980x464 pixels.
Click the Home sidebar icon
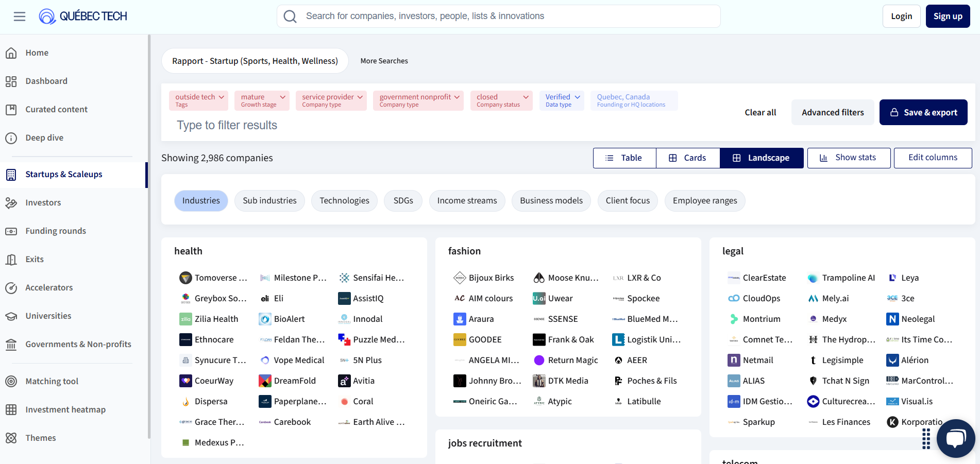coord(11,53)
